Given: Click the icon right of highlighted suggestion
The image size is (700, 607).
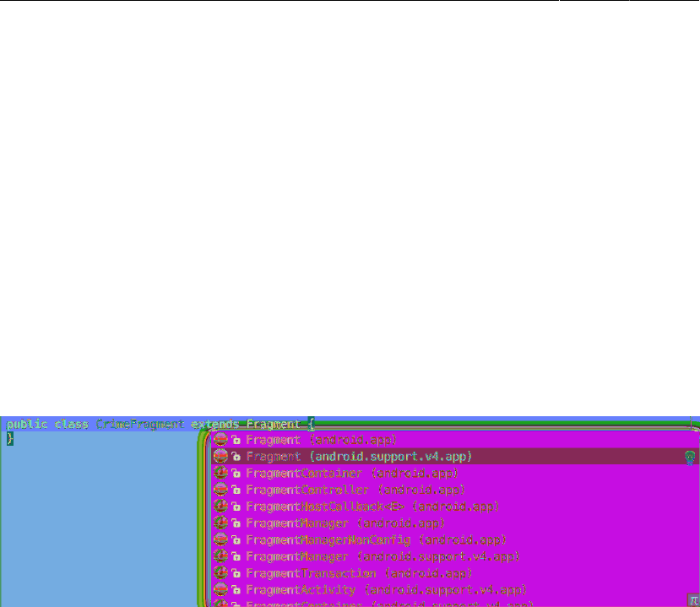Looking at the screenshot, I should pos(690,457).
